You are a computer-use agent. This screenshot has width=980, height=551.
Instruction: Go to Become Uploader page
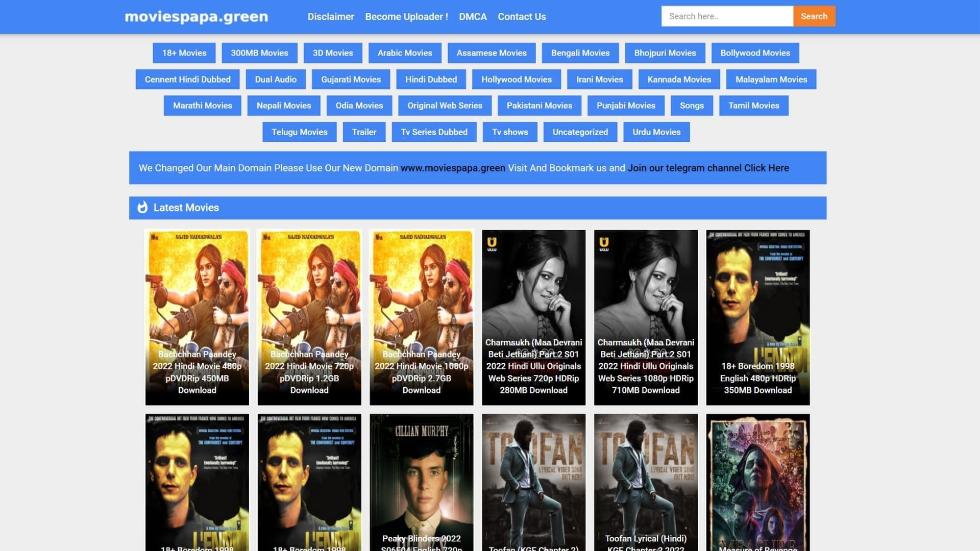pos(406,16)
